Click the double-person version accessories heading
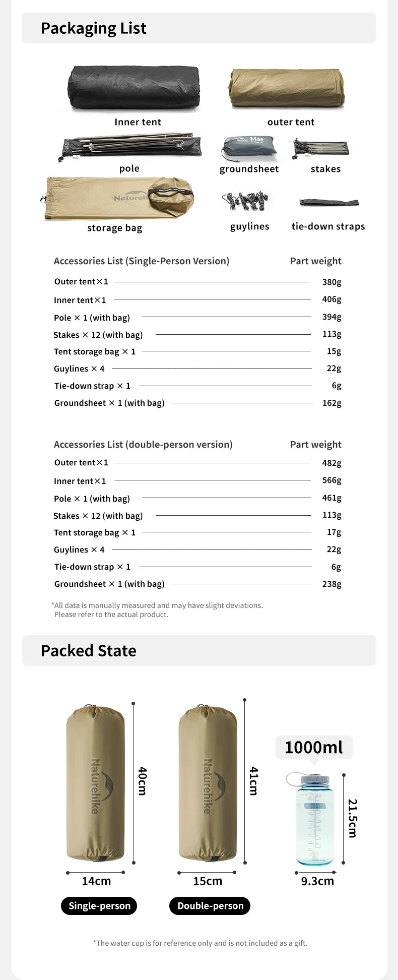 (143, 445)
